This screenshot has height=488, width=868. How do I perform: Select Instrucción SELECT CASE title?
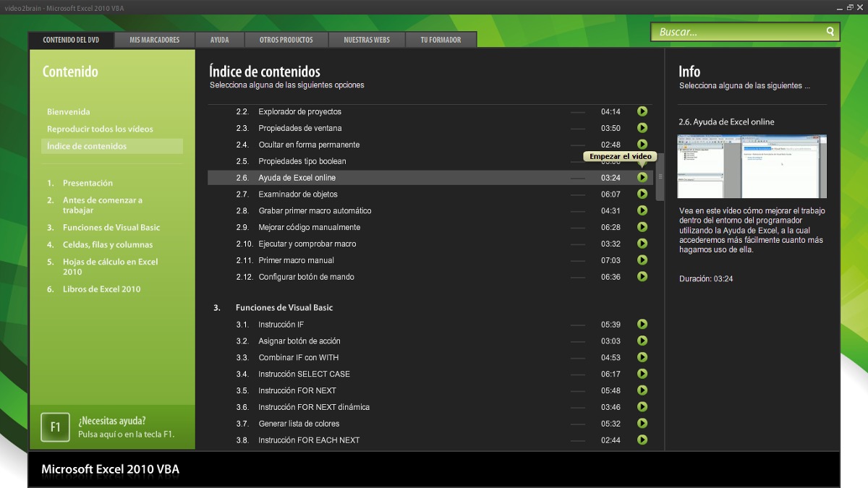click(x=304, y=374)
